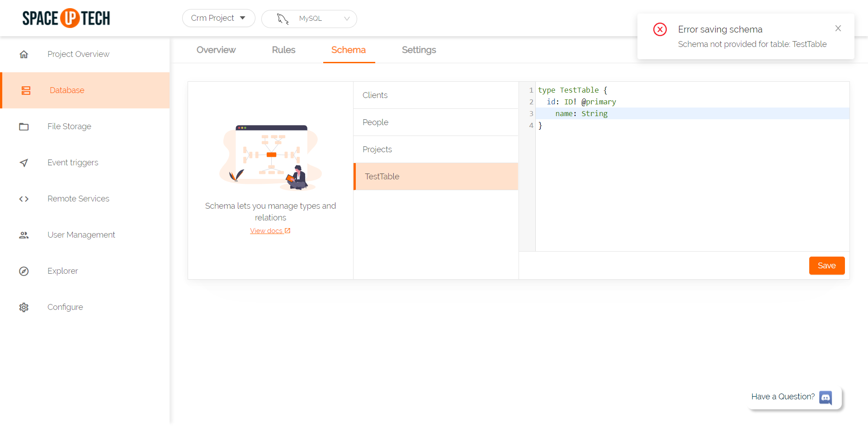Dismiss the Error saving schema notification
The image size is (868, 426).
(838, 28)
